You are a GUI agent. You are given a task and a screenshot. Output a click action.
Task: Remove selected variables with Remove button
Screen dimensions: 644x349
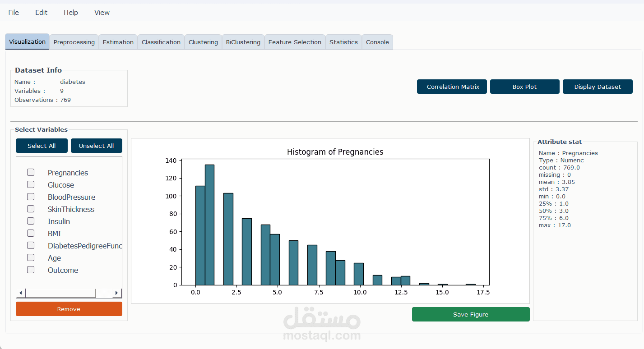coord(69,309)
